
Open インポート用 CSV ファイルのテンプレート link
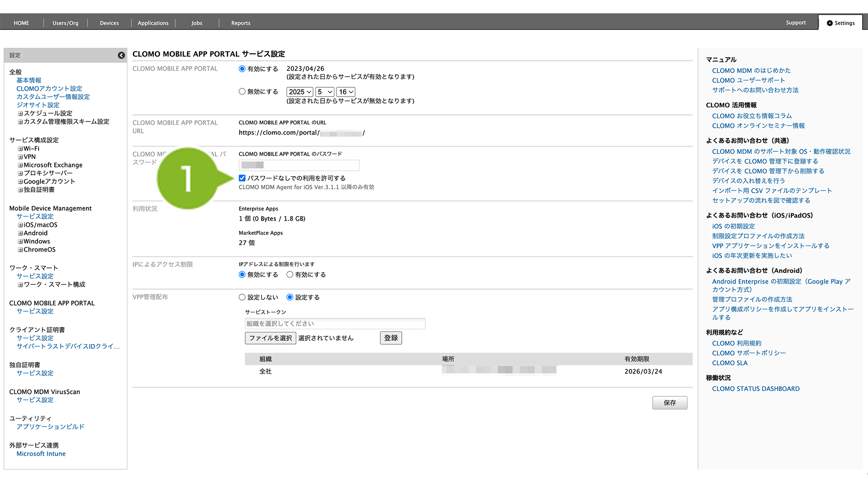click(x=772, y=191)
